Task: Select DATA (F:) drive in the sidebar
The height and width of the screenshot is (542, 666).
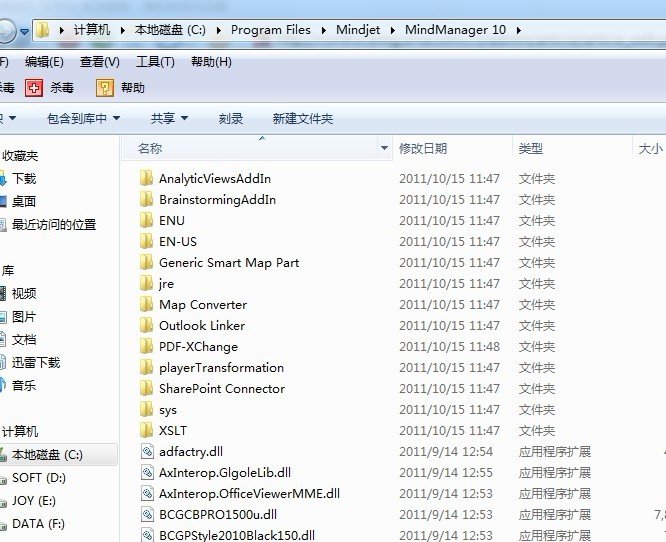Action: coord(38,524)
